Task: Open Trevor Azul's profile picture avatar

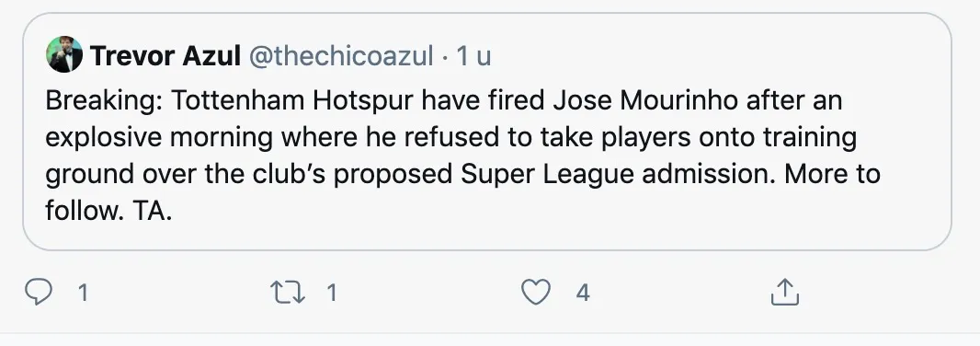Action: coord(64,54)
